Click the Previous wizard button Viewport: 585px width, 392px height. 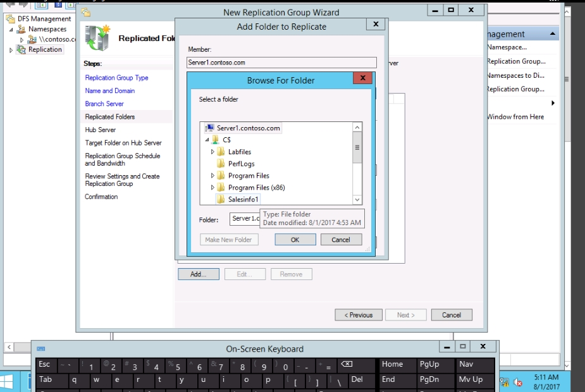pos(358,315)
